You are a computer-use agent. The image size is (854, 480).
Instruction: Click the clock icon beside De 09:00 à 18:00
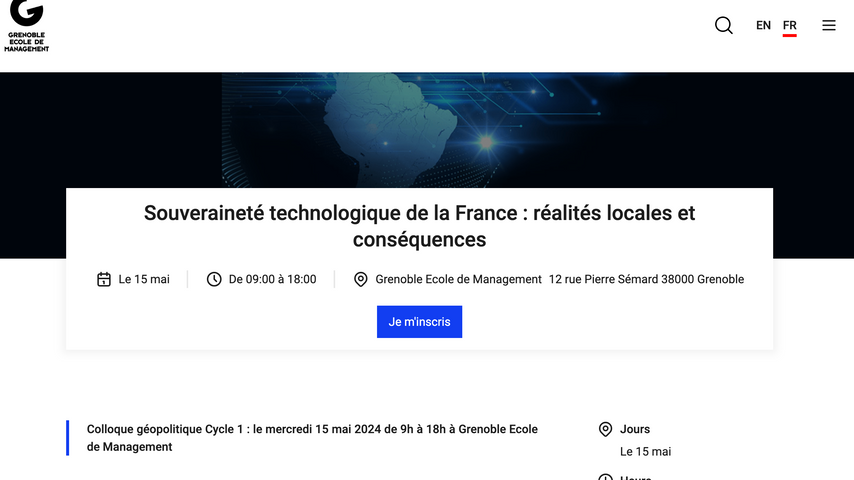coord(214,280)
